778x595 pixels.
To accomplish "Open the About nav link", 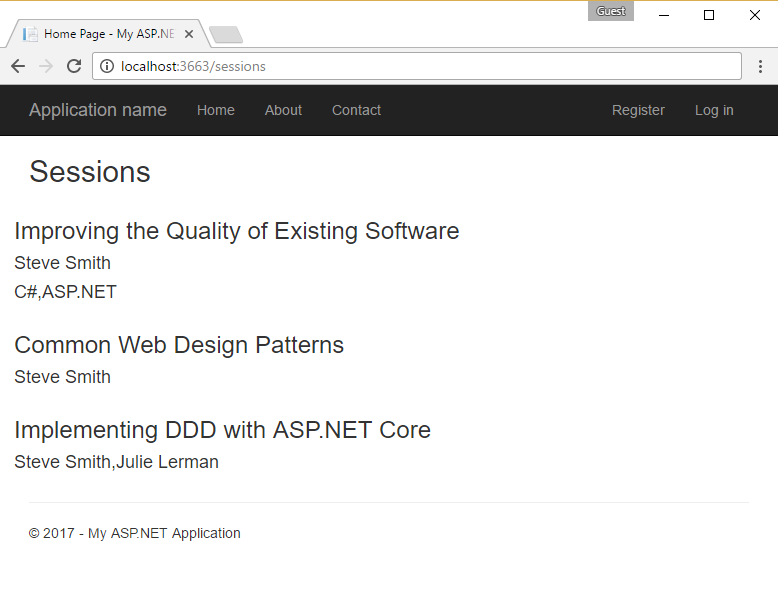I will 283,110.
